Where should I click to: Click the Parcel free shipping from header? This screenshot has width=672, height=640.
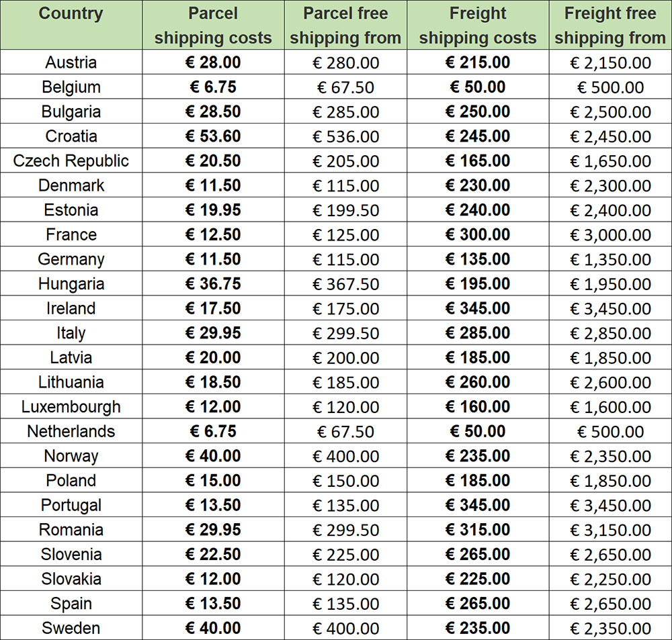345,26
